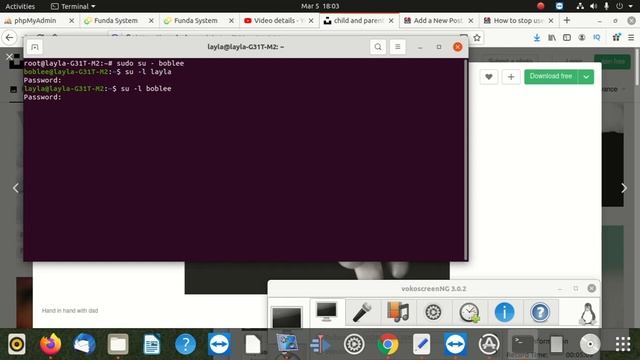
Task: Open vokoscreenNG help tab
Action: pyautogui.click(x=540, y=312)
